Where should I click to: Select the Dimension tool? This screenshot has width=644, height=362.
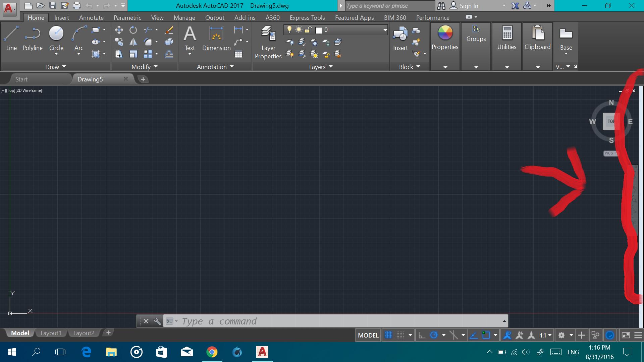(216, 39)
